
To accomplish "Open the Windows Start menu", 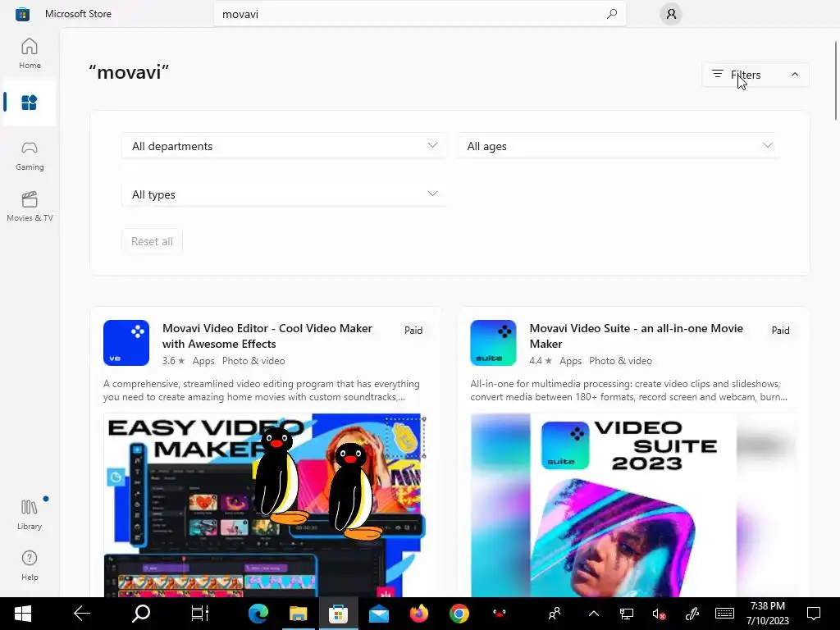I will click(x=22, y=614).
